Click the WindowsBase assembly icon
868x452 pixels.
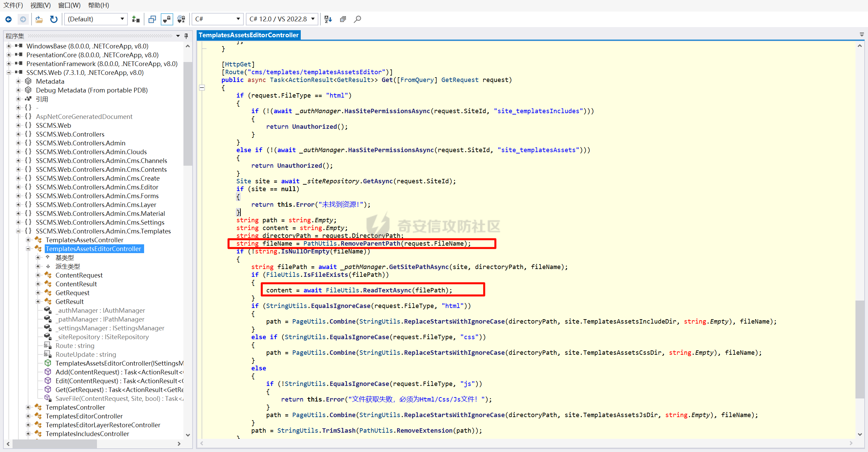(x=19, y=46)
